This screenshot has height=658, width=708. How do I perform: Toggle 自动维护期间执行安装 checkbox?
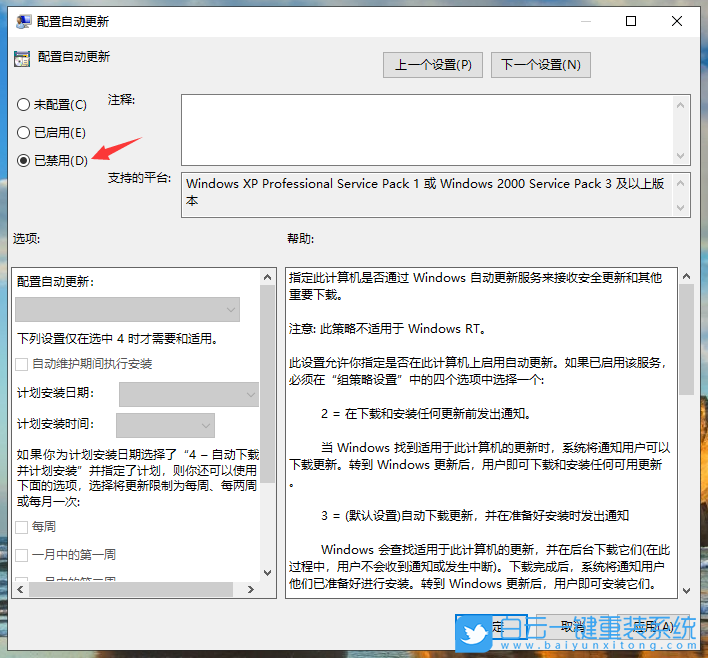coord(22,364)
